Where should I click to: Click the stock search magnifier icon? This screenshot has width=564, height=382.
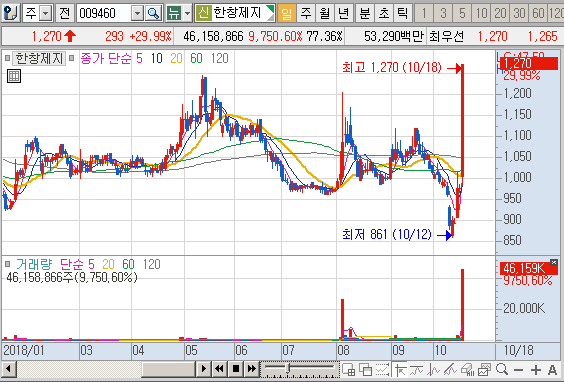click(x=154, y=14)
